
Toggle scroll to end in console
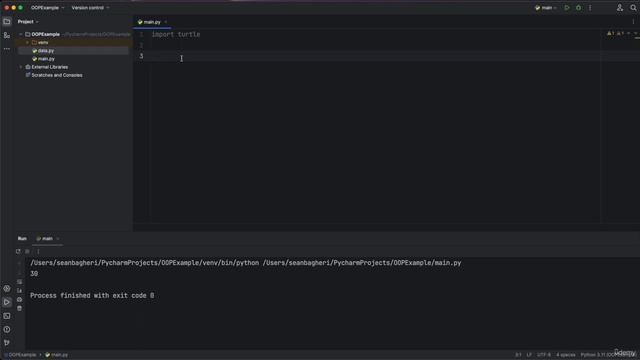(20, 291)
